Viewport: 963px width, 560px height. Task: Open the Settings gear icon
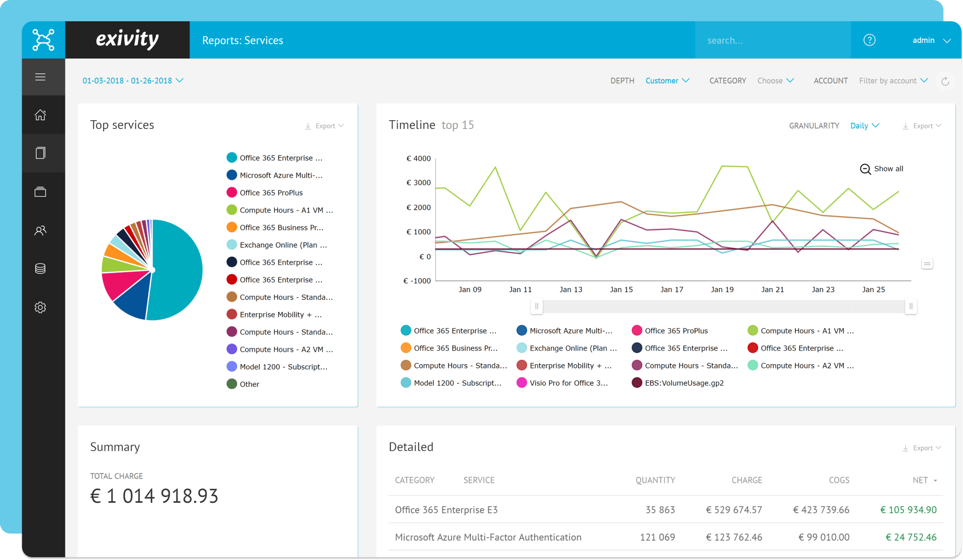coord(40,307)
